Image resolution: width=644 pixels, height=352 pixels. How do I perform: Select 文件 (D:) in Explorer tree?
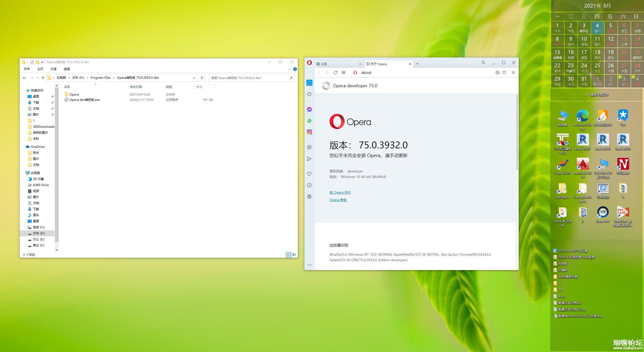pyautogui.click(x=37, y=233)
